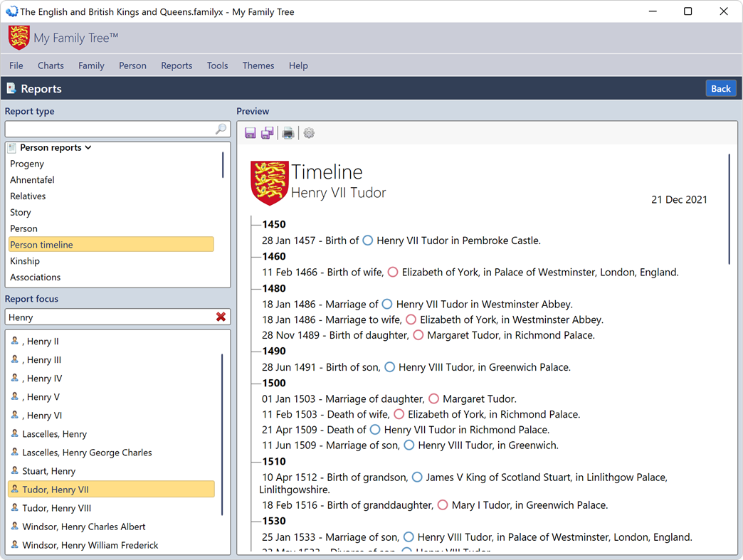Click the search magnifier in Report type
Viewport: 743px width, 560px height.
[220, 130]
